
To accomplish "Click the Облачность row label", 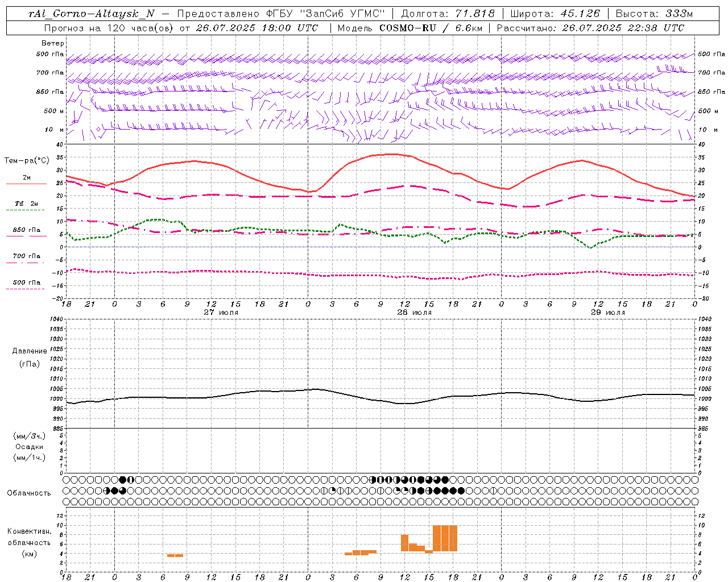I will [29, 493].
